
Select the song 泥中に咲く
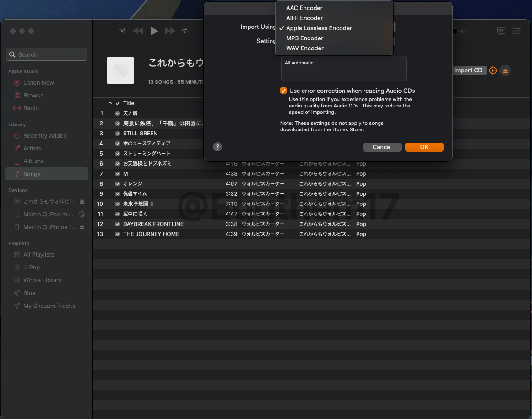click(x=135, y=214)
